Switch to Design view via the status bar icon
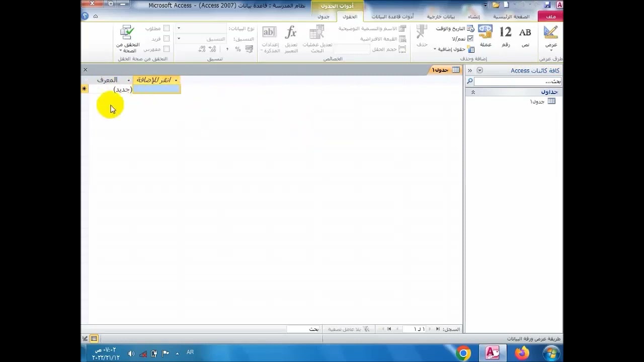644x362 pixels. [x=85, y=339]
